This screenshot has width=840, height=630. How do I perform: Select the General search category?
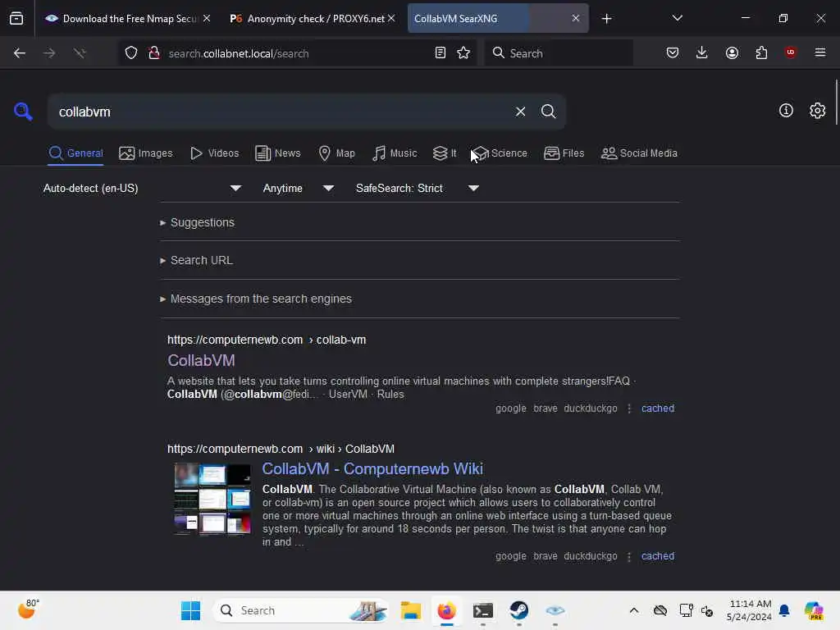coord(75,153)
